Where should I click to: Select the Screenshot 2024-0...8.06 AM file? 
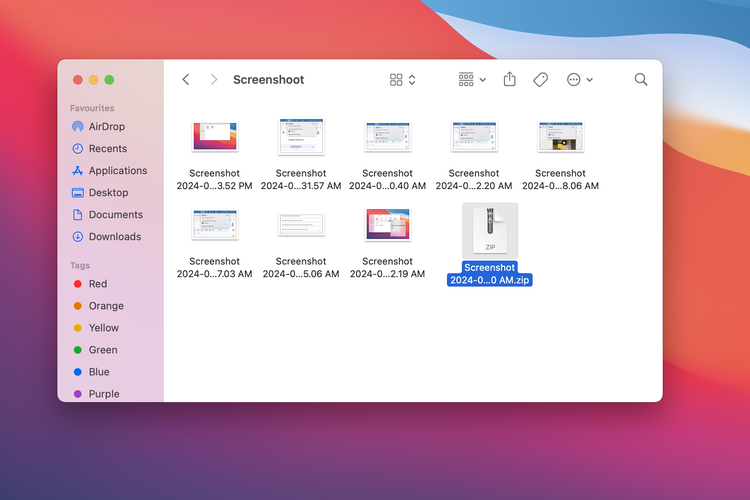click(x=560, y=137)
